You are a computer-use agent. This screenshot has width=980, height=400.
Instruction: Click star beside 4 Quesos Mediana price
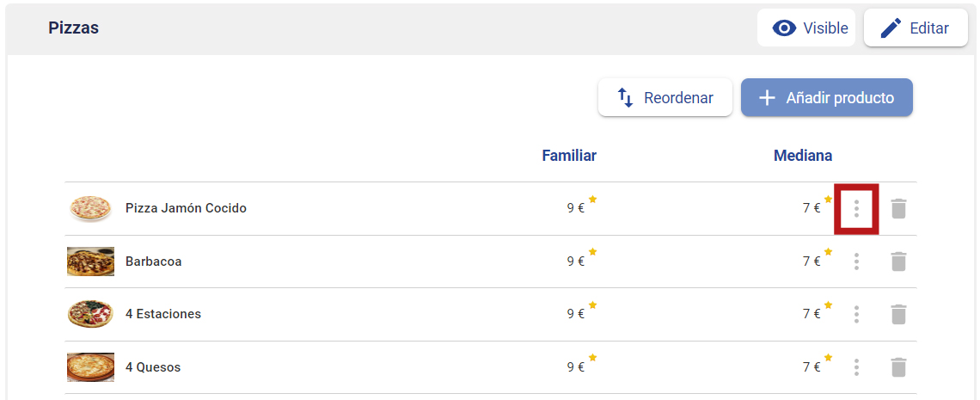[828, 358]
